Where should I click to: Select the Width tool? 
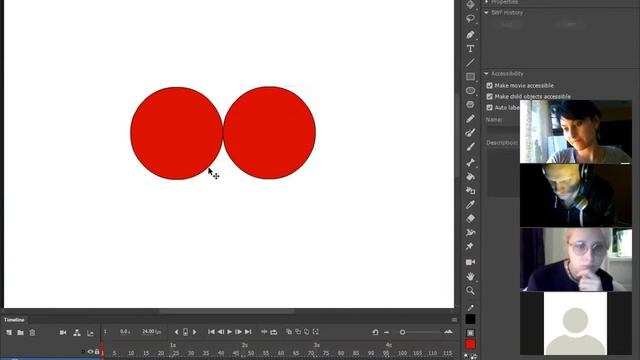pos(470,232)
